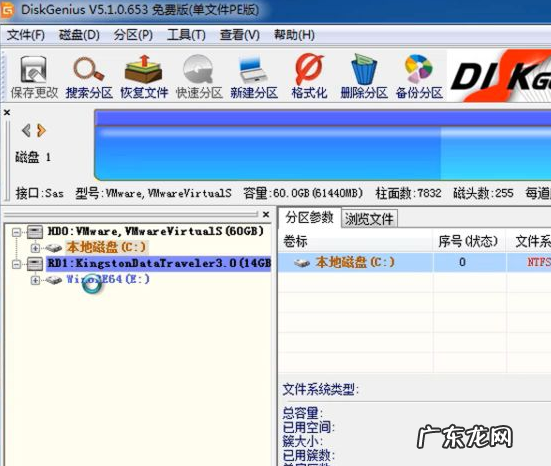551x466 pixels.
Task: Switch to the 浏览文件 tab
Action: [x=369, y=219]
